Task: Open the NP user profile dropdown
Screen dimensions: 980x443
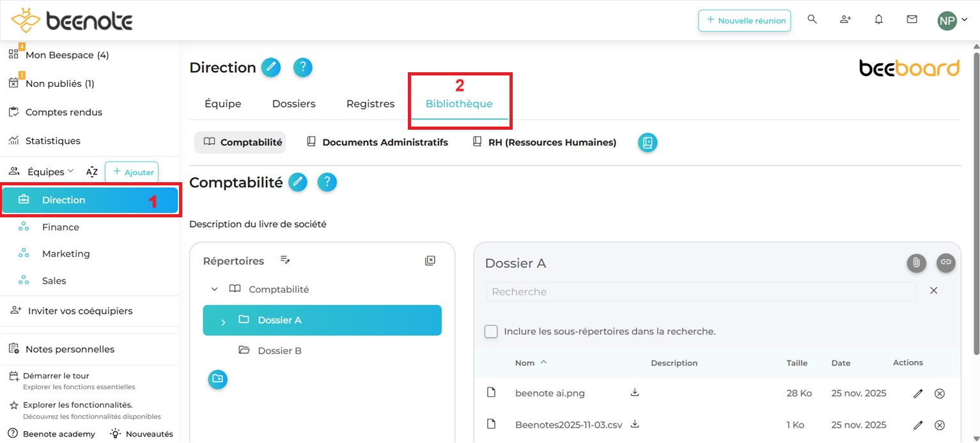Action: [x=952, y=20]
